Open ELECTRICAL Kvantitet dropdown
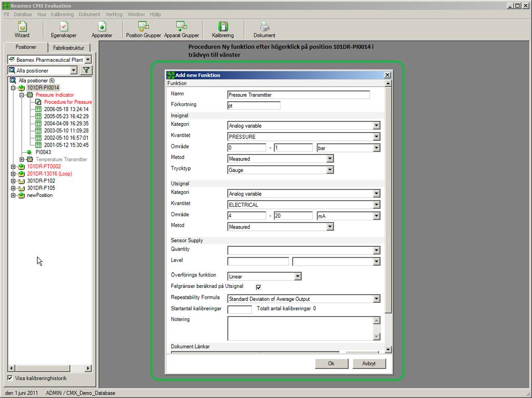 [377, 205]
